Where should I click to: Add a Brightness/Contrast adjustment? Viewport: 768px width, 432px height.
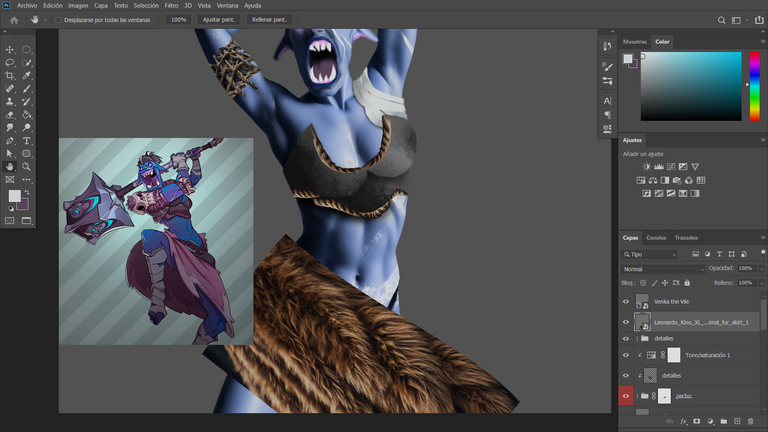(x=647, y=167)
